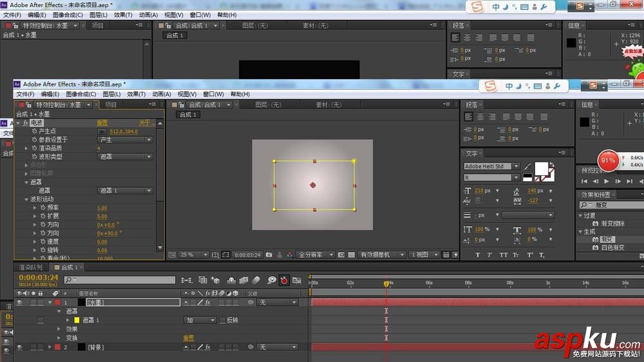
Task: Select left-align text icon in Paragraph panel
Action: pos(469,117)
